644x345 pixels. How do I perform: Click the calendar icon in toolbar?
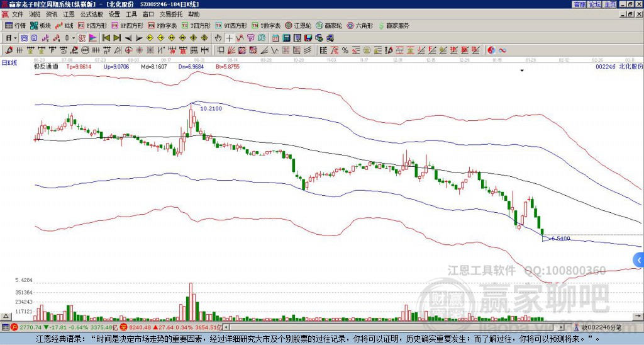point(275,38)
